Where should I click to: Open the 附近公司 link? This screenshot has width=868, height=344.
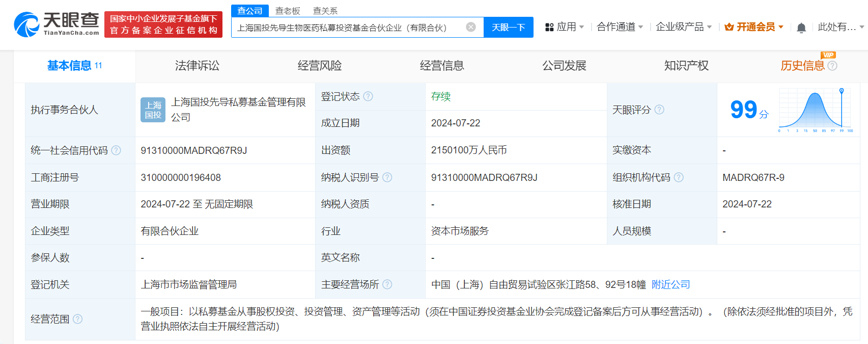pos(670,284)
